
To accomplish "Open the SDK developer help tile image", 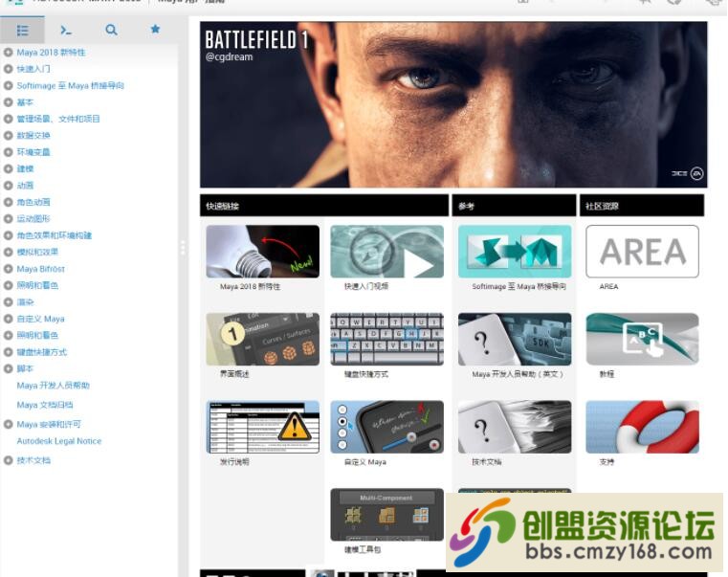I will [515, 339].
